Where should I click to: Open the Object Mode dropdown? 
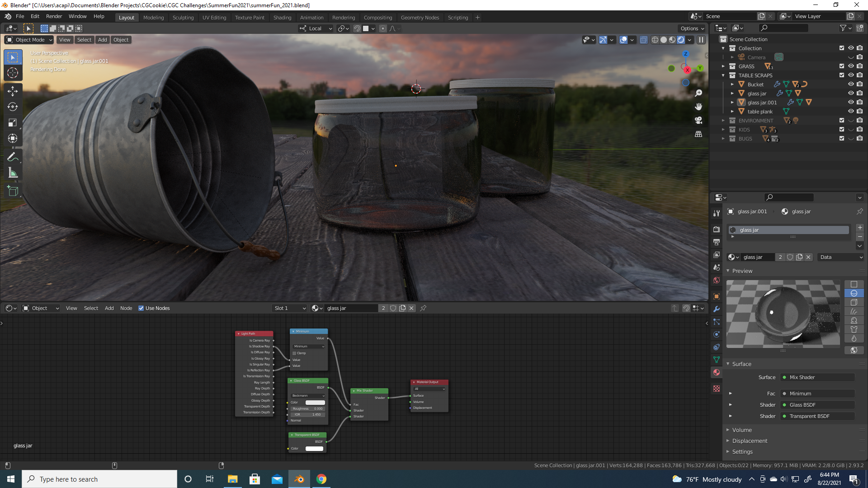click(29, 40)
